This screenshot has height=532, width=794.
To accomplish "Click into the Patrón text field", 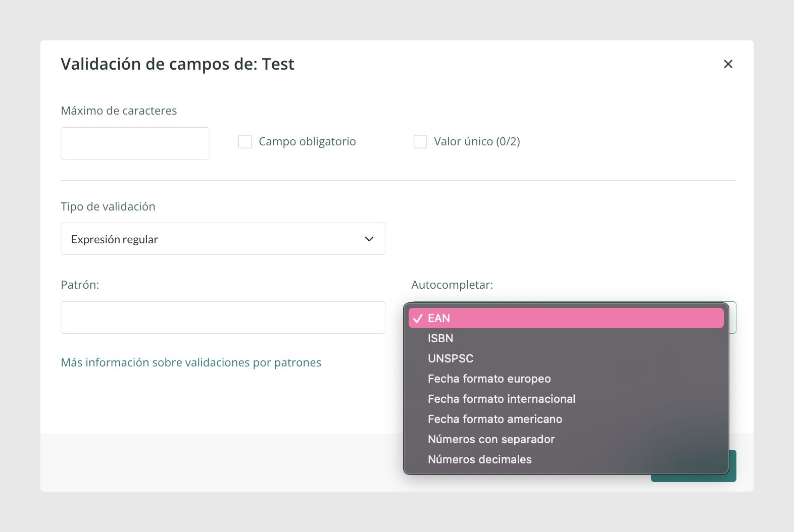I will (223, 317).
